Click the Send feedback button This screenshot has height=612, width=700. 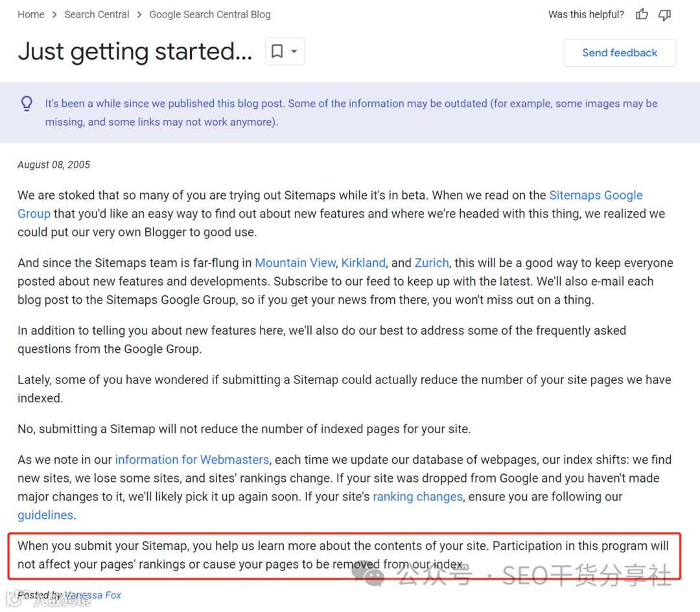coord(620,52)
